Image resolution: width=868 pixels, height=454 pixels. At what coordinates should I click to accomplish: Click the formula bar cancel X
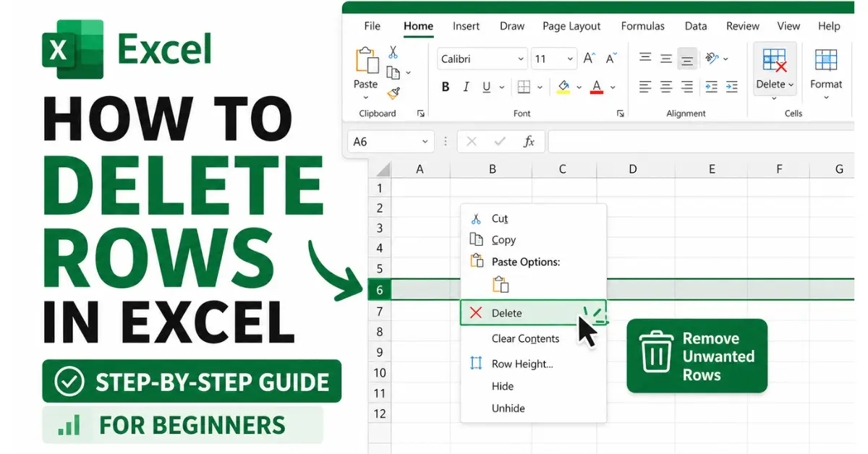[472, 142]
